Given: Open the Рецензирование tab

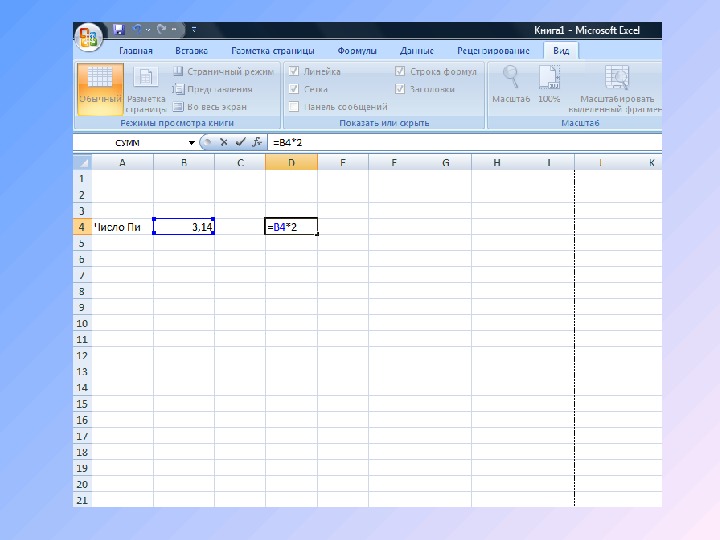Looking at the screenshot, I should [493, 51].
